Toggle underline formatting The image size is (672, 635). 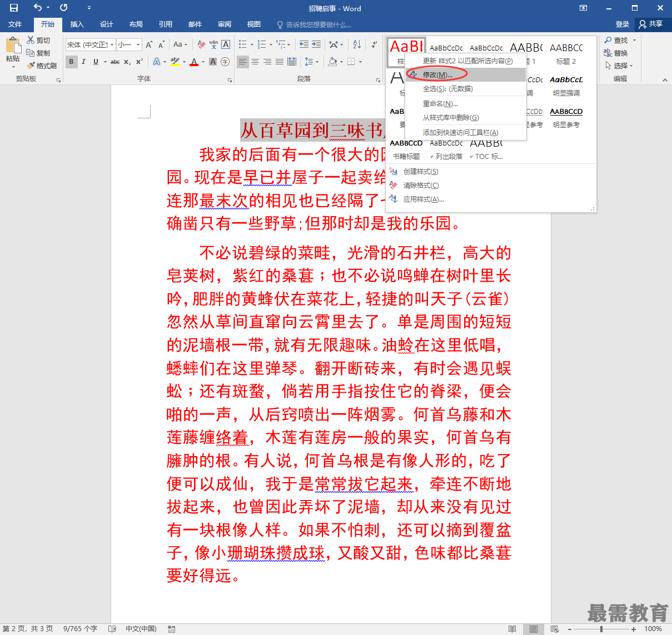point(96,62)
